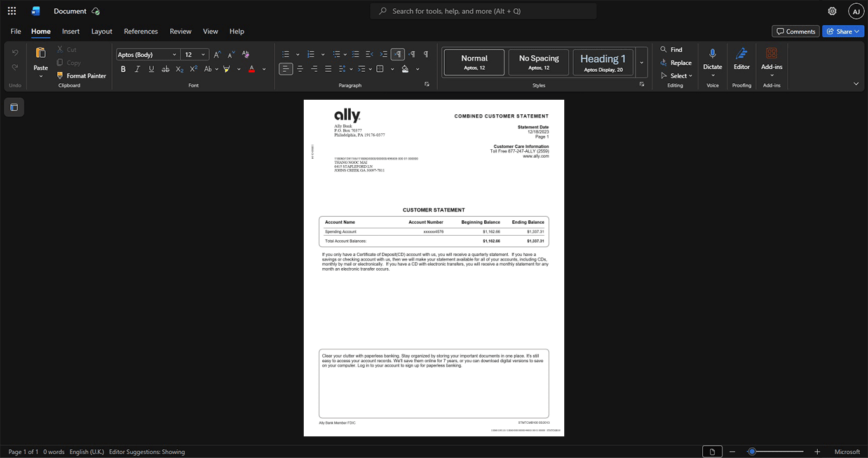Expand the Numbering library dropdown arrow

pyautogui.click(x=323, y=55)
